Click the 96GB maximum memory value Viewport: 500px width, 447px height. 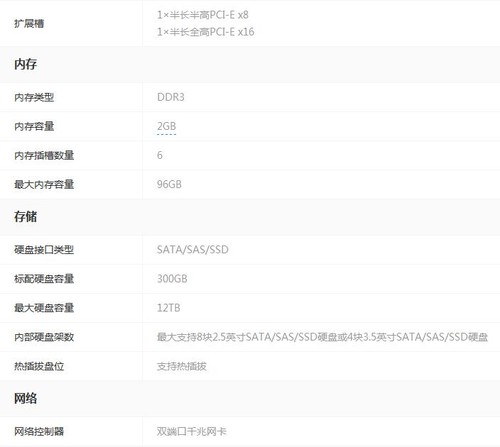(169, 184)
